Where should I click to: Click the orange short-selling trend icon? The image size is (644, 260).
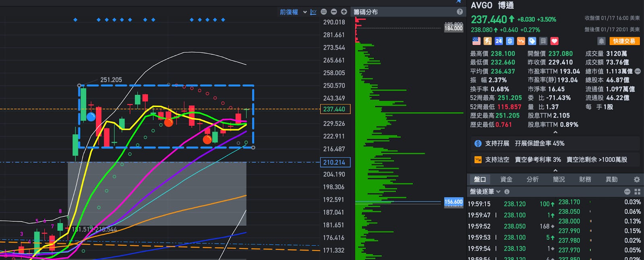(x=521, y=41)
